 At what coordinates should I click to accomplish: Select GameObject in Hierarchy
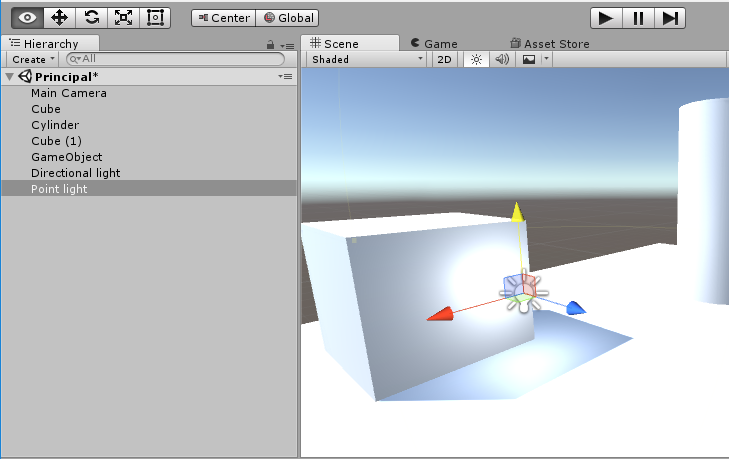[x=149, y=157]
